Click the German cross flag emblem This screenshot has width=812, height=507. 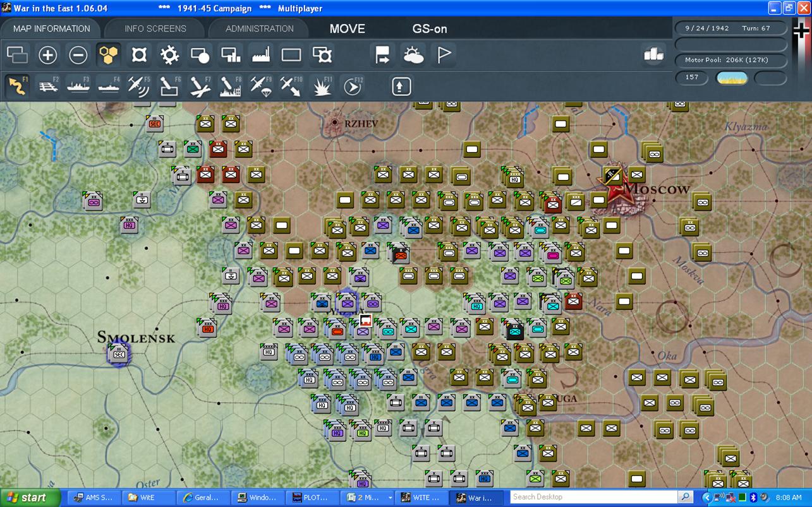(x=802, y=32)
